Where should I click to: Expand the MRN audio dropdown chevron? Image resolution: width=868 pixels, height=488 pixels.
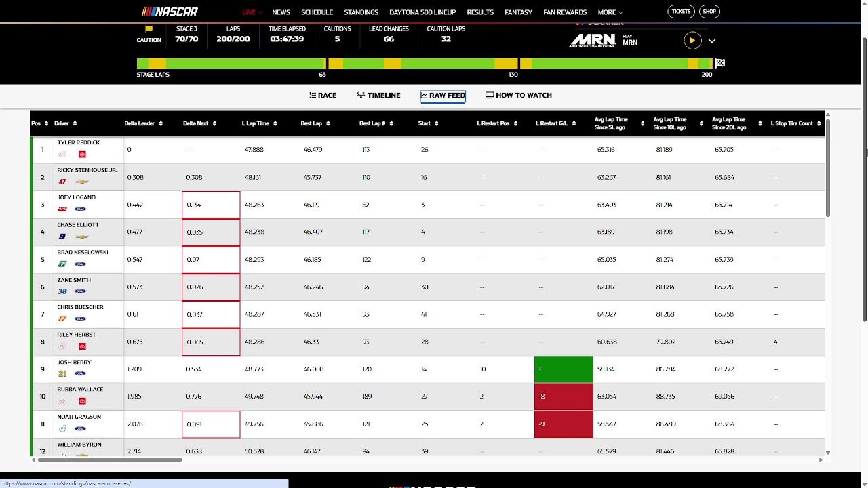(x=712, y=41)
